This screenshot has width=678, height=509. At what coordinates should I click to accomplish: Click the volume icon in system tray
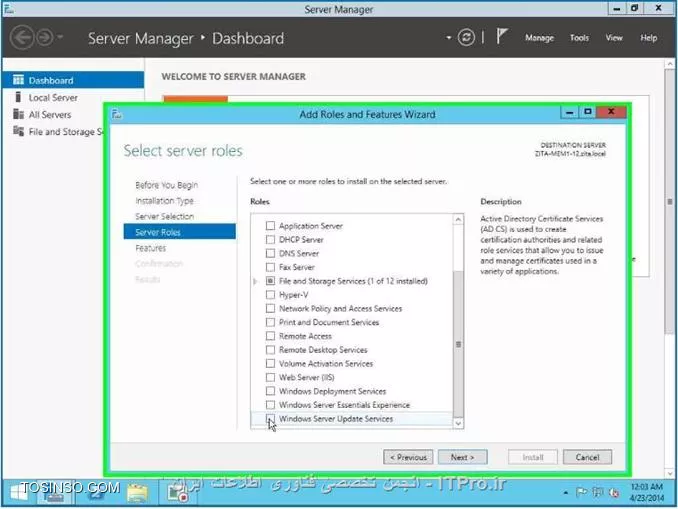613,492
